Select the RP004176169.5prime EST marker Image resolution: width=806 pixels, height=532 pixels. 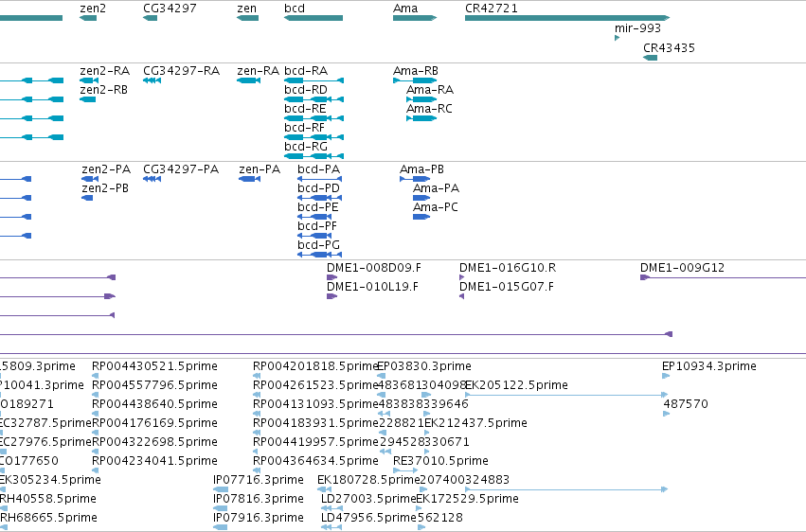click(x=95, y=433)
